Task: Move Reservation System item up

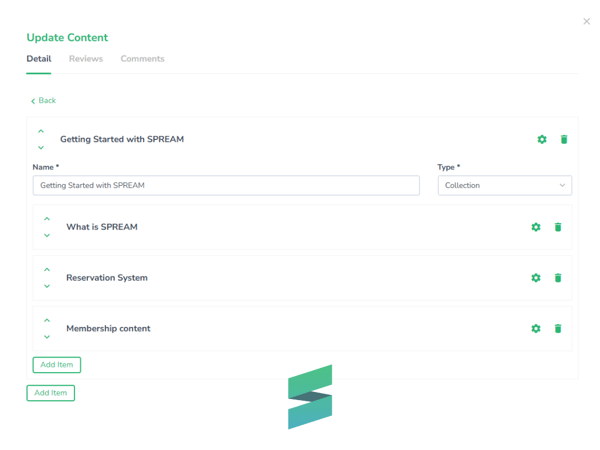Action: (47, 270)
